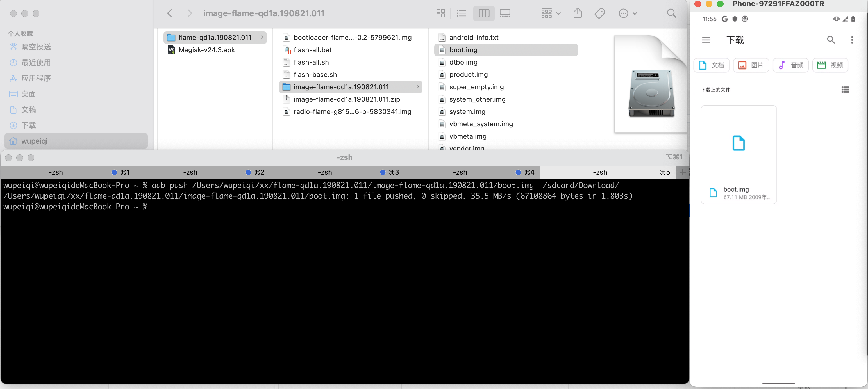Switch to terminal tab ⌘5
The height and width of the screenshot is (389, 868).
[x=608, y=172]
